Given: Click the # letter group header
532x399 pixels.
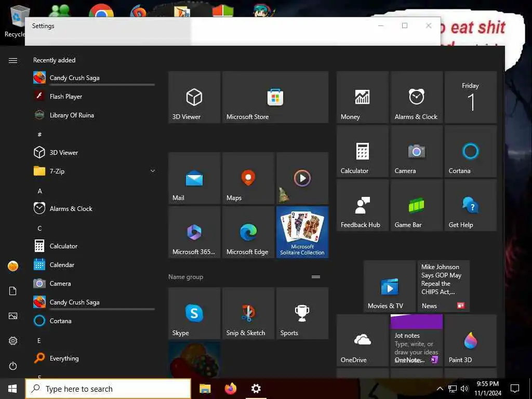Looking at the screenshot, I should (39, 135).
